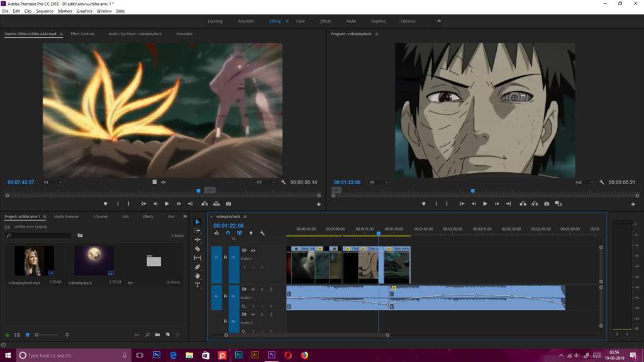Open Source monitor settings wrench
The width and height of the screenshot is (644, 362).
point(284,182)
